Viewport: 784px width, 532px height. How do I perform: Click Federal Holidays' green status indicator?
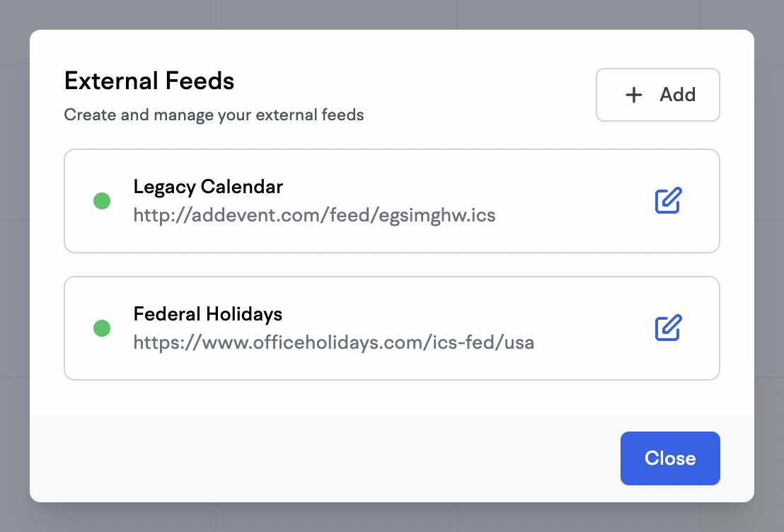[x=102, y=328]
